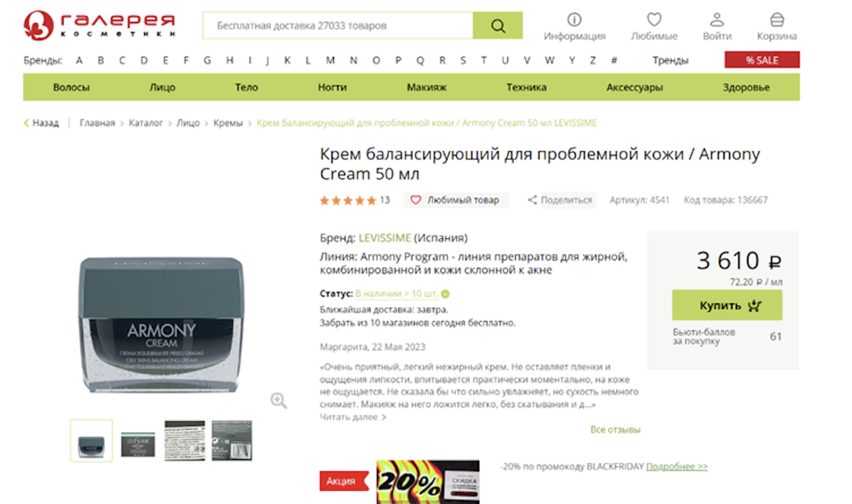852x504 pixels.
Task: Click the red % SALE button
Action: pos(762,60)
